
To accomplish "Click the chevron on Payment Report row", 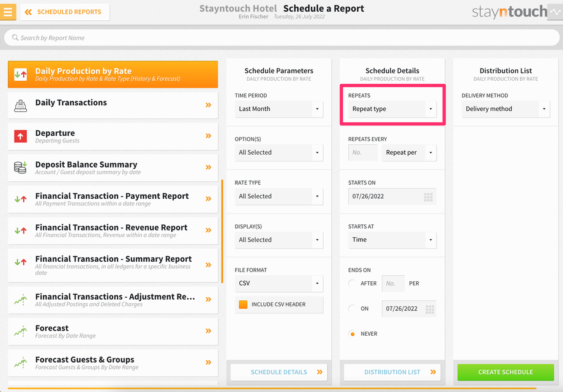I will (208, 199).
